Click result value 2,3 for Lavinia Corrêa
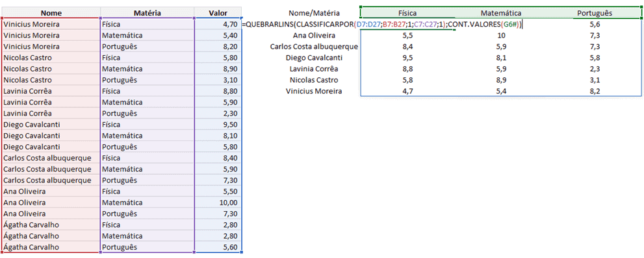This screenshot has height=258, width=644. point(595,69)
